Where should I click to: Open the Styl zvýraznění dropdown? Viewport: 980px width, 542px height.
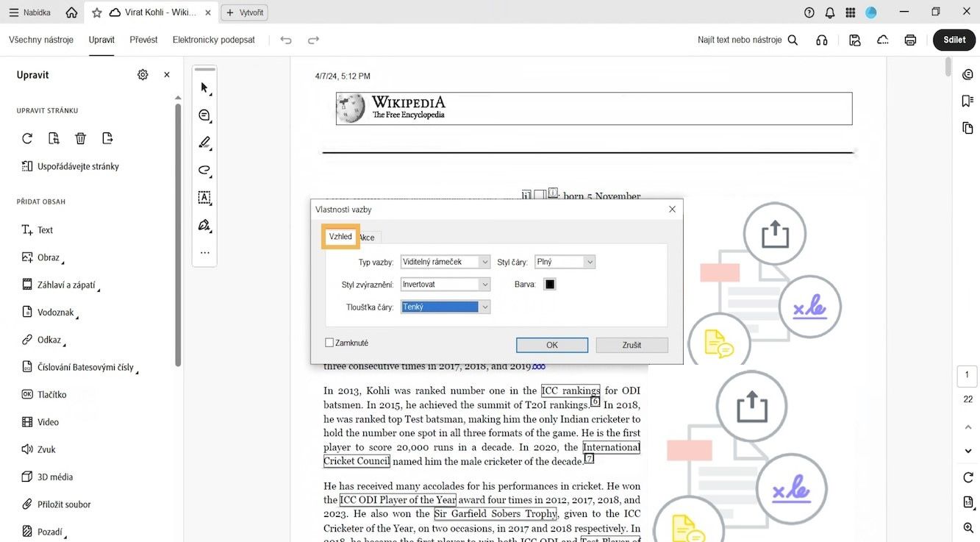click(x=446, y=285)
